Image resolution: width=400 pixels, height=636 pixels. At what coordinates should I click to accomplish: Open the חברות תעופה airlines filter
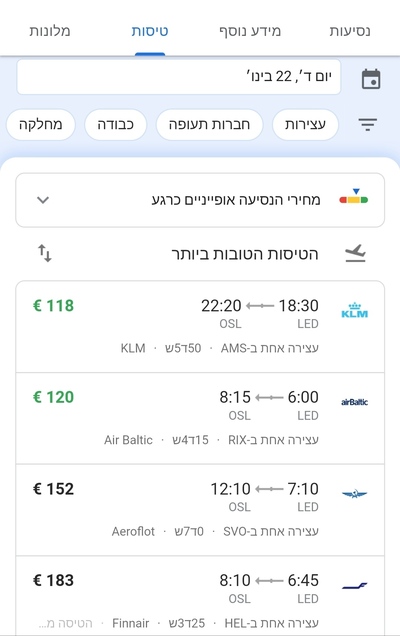pos(209,125)
